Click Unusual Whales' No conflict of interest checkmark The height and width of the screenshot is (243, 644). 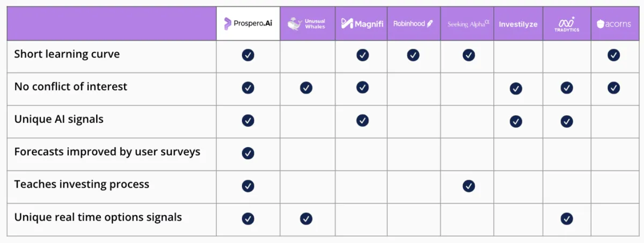[x=306, y=87]
